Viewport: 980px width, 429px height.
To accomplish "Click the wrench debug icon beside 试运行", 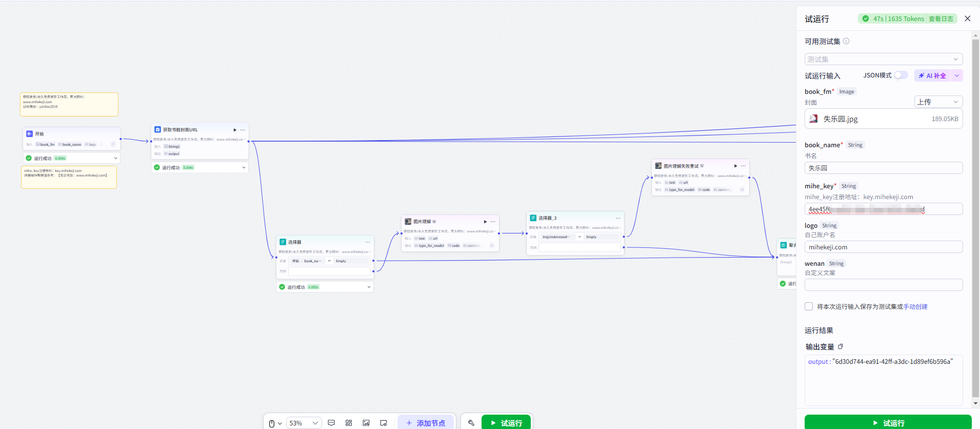I will (471, 423).
